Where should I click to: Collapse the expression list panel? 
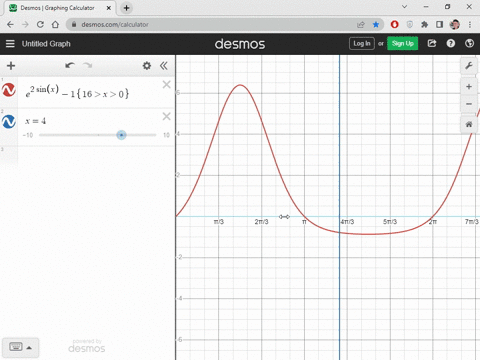164,66
